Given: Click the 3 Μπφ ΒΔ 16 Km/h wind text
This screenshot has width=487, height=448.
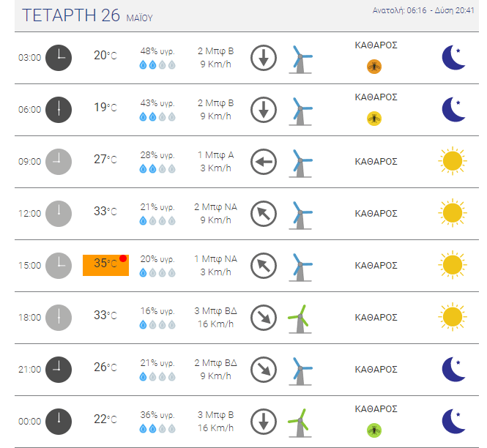Looking at the screenshot, I should (215, 317).
